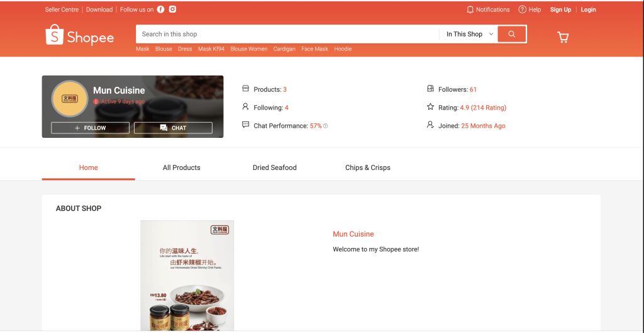644x333 pixels.
Task: Select the Mask Kf94 search suggestion
Action: [x=211, y=49]
